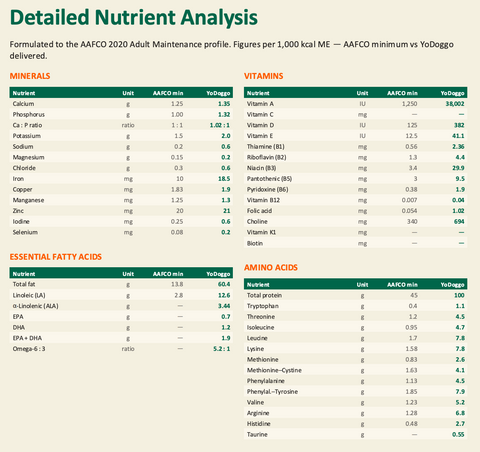Image resolution: width=480 pixels, height=452 pixels.
Task: Select the "Pyridoxine (B6)" label
Action: [268, 189]
